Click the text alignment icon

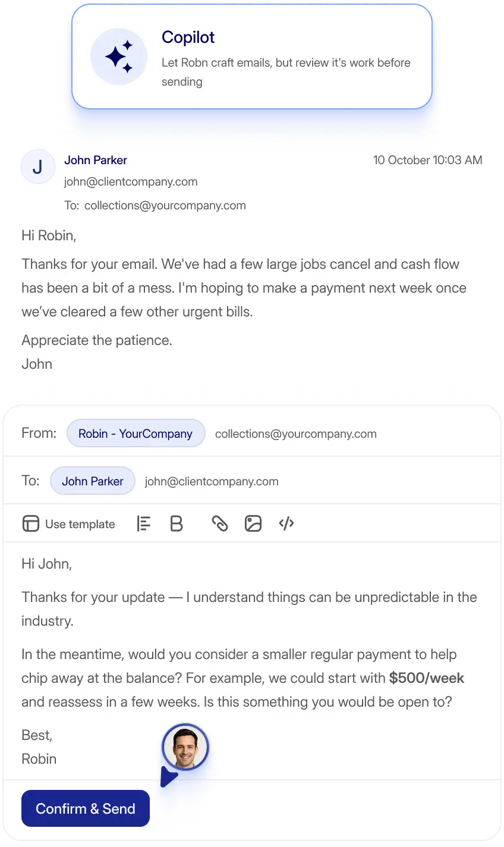tap(144, 523)
